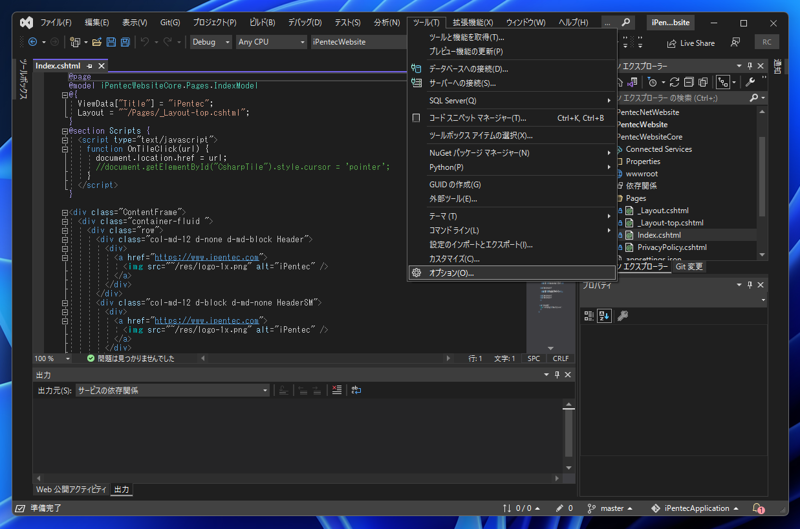
Task: Select データベースへの接続(D) menu item
Action: pos(512,69)
